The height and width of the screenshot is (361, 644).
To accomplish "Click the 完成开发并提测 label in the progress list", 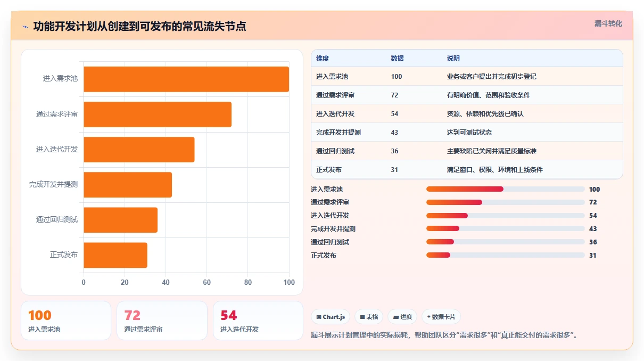I will pos(333,229).
